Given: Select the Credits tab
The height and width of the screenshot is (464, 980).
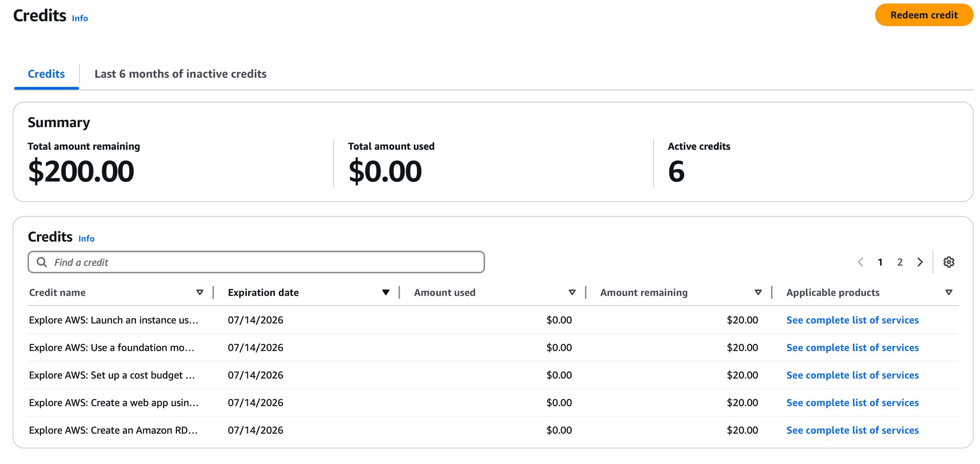Looking at the screenshot, I should pos(46,74).
